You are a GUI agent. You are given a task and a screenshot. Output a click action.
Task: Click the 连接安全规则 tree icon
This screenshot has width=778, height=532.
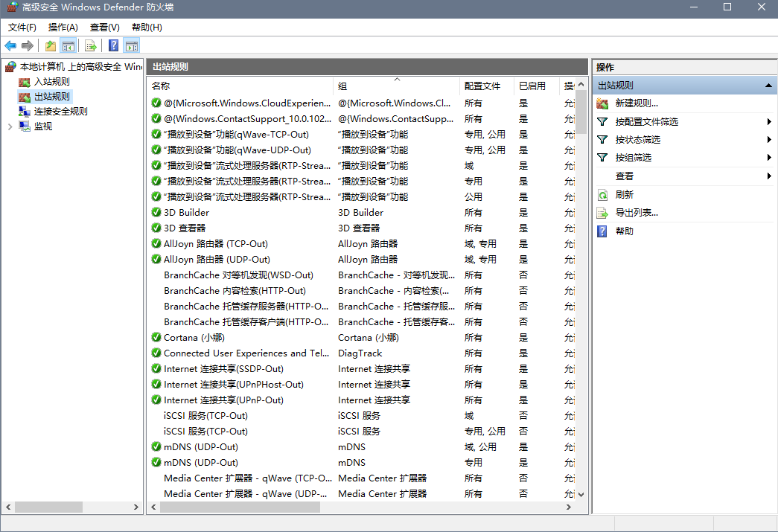(x=25, y=111)
